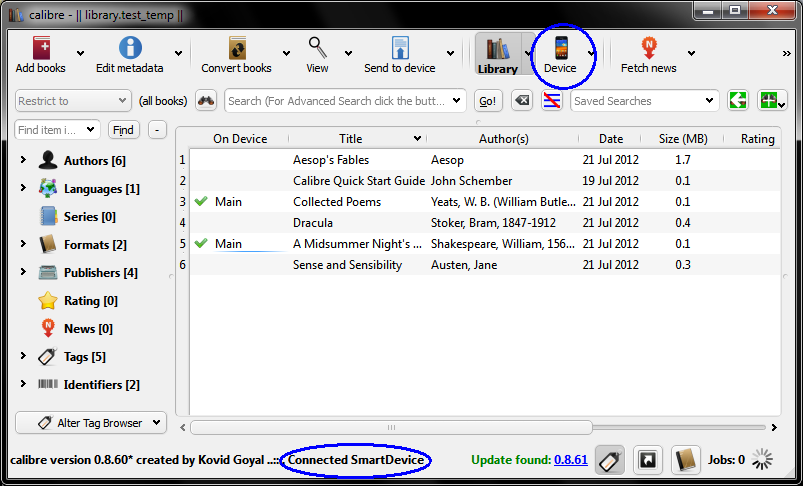Toggle search highlighting striped icon

pos(552,101)
